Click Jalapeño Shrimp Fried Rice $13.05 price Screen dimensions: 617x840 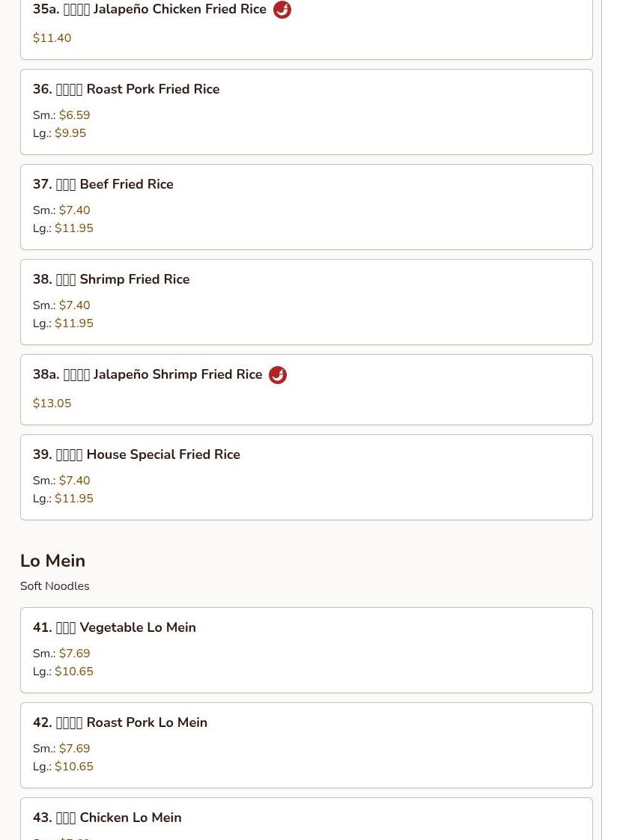52,404
